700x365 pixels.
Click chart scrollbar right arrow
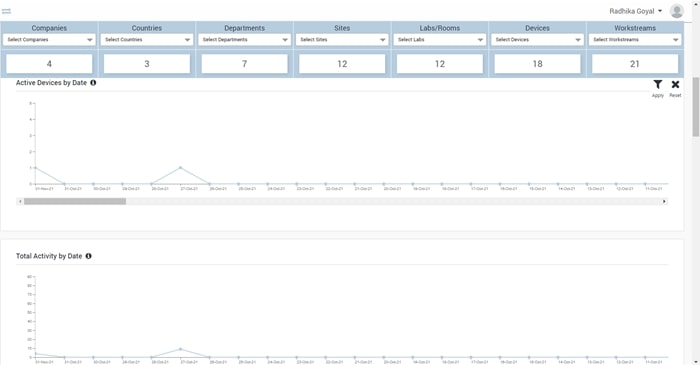pos(664,202)
